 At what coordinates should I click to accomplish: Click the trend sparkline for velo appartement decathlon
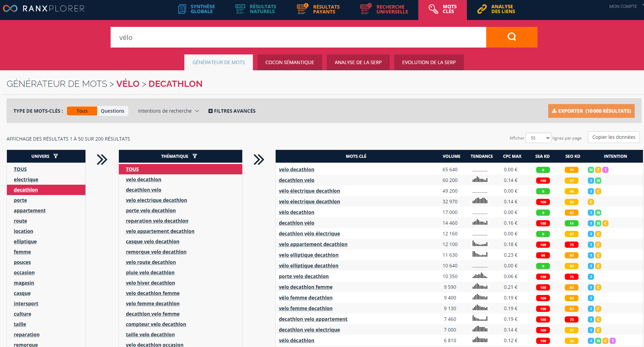(480, 244)
